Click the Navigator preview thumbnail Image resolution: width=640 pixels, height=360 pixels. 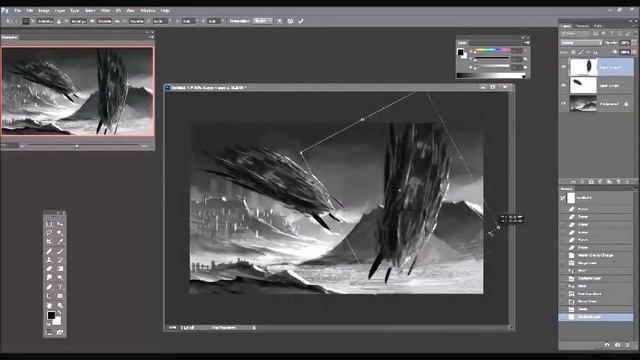pyautogui.click(x=78, y=91)
